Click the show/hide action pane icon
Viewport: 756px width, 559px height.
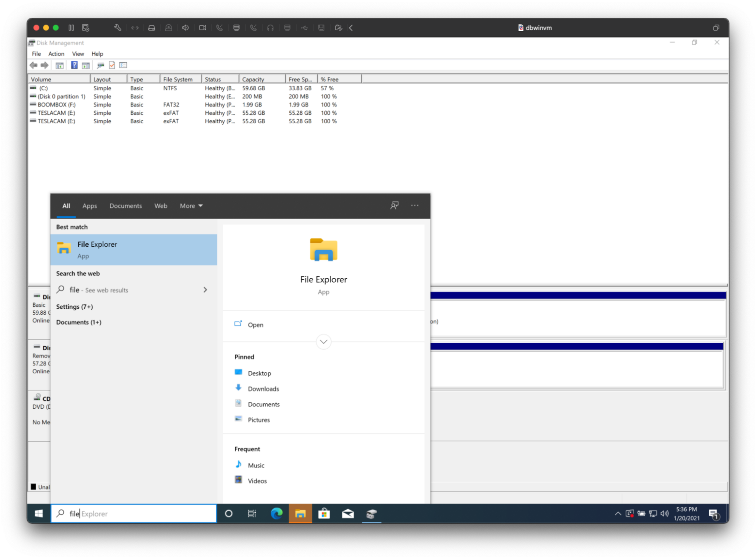coord(86,65)
